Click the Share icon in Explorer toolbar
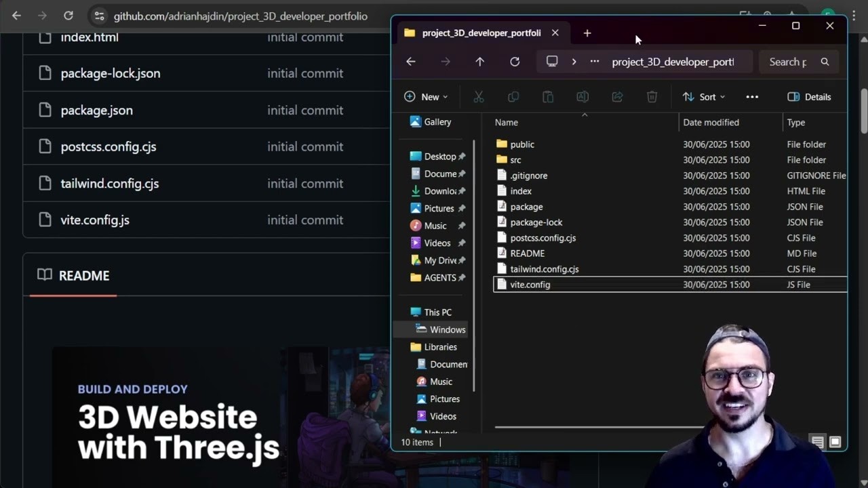Screen dimensions: 868x488 pyautogui.click(x=617, y=97)
